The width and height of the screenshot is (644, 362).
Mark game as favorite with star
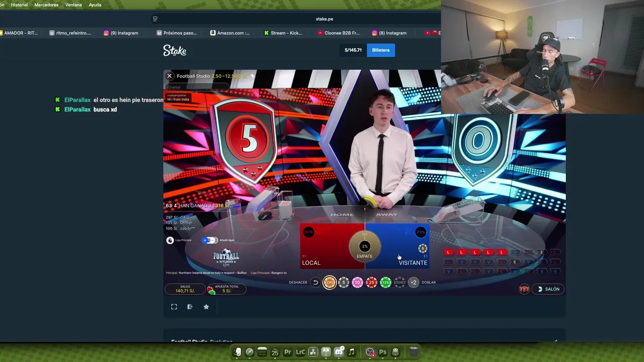point(206,307)
